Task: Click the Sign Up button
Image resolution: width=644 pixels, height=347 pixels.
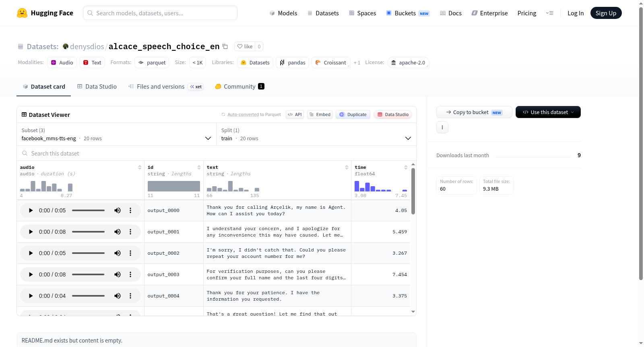Action: tap(606, 13)
